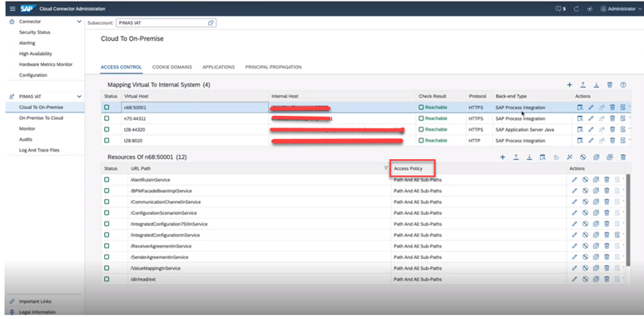
Task: Disable the /BPMFacadeBeanImplService resource
Action: pos(585,191)
